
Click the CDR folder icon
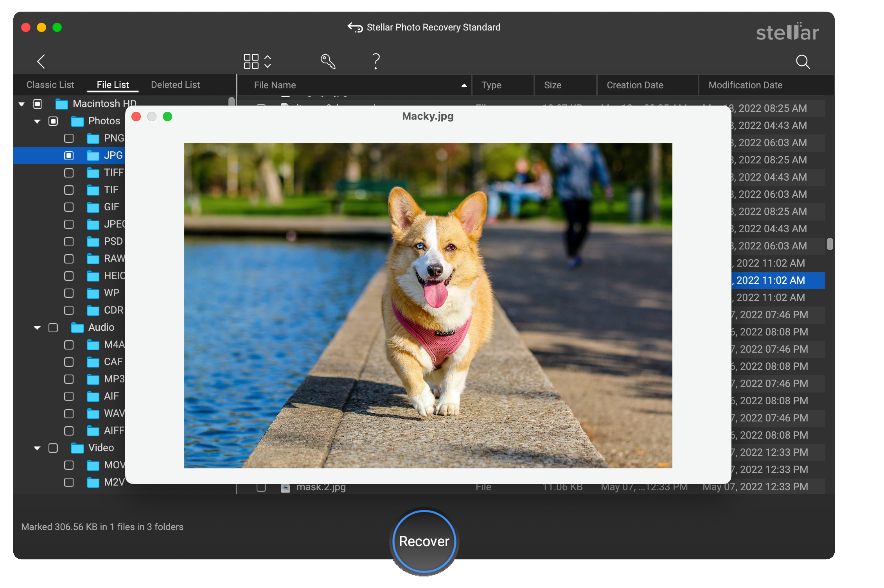(93, 310)
